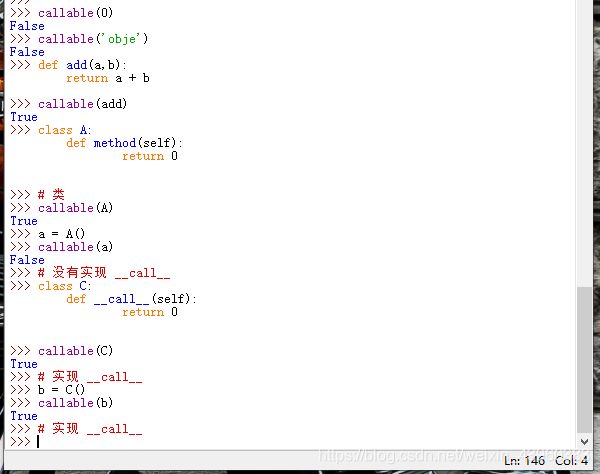
Task: Click the class A: definition line
Action: (65, 130)
